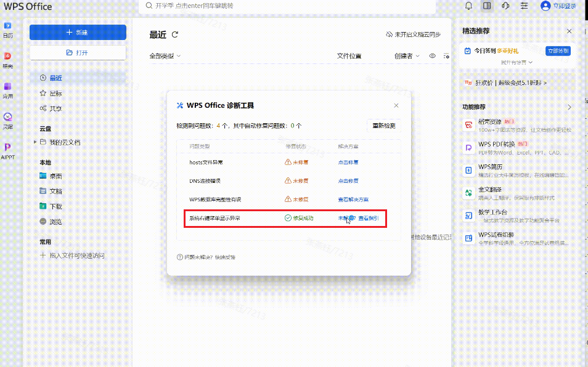Open the 全部类型 filter dropdown
Image resolution: width=588 pixels, height=367 pixels.
[x=165, y=56]
